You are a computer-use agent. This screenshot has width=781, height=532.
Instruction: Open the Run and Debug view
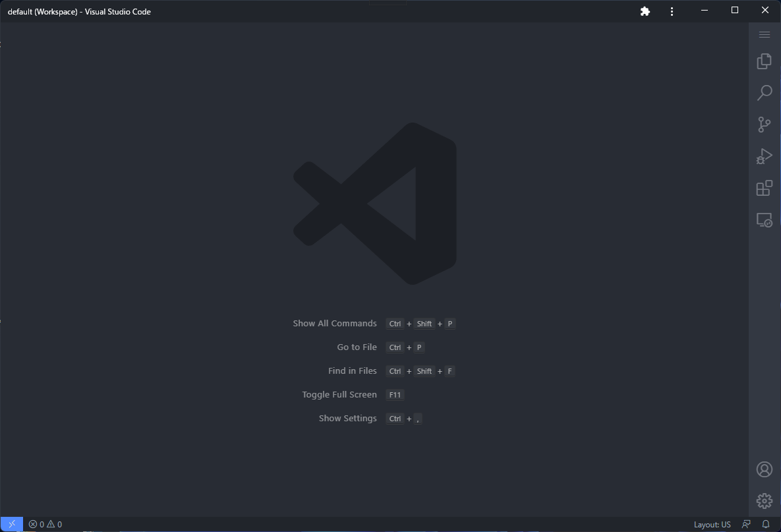pos(764,156)
